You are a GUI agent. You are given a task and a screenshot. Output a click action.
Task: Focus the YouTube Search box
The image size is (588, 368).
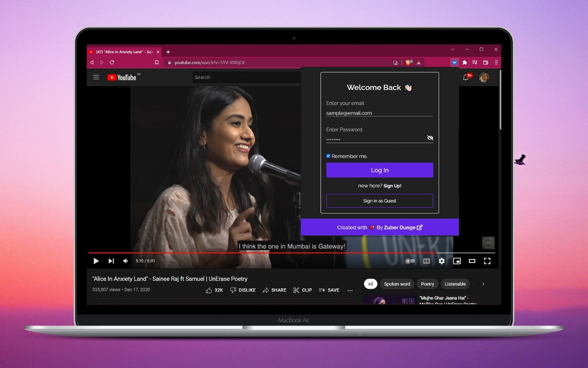247,77
